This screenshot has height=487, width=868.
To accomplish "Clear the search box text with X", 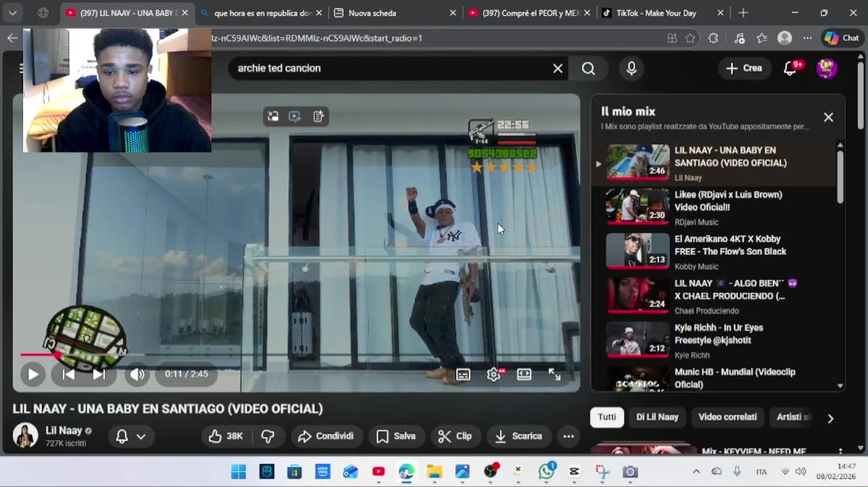I will click(x=558, y=68).
